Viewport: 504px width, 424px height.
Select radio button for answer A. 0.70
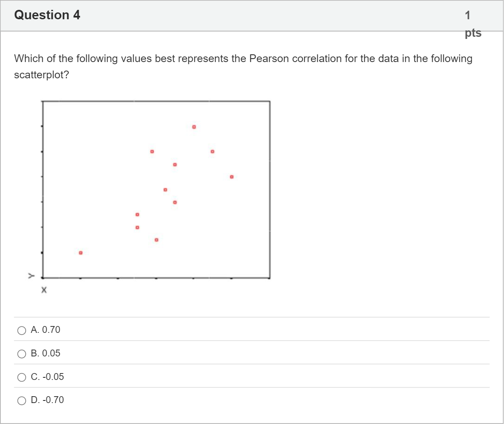[x=21, y=330]
